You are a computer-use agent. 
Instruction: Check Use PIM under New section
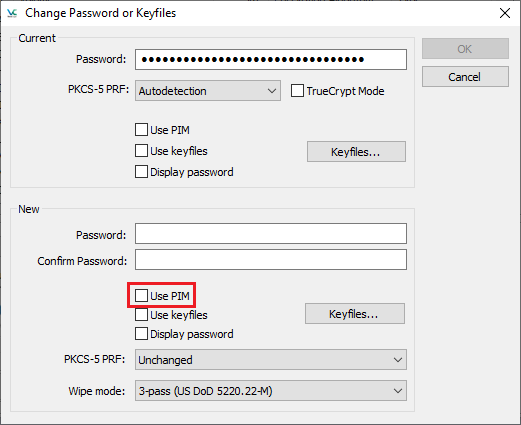pyautogui.click(x=141, y=295)
